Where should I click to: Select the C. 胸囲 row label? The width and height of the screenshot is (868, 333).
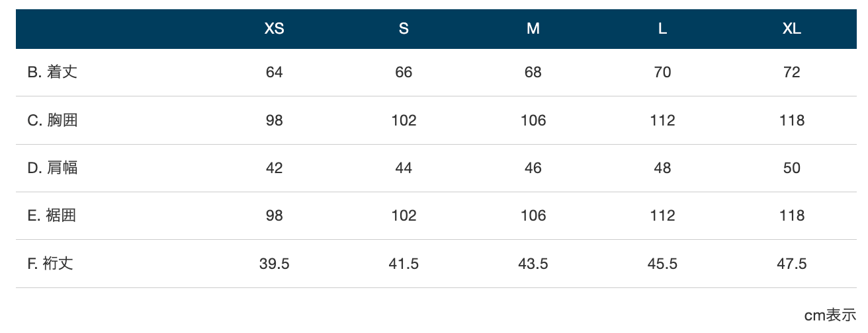(x=52, y=120)
